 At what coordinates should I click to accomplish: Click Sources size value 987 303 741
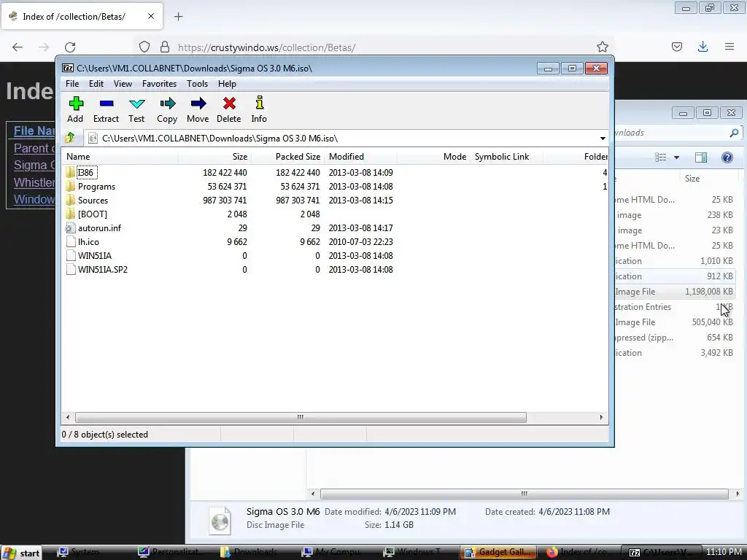coord(225,201)
